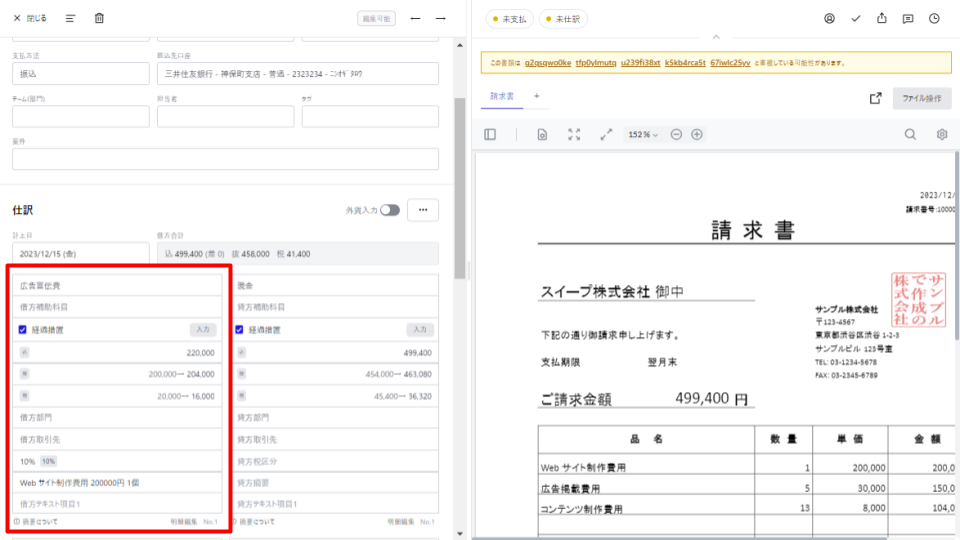Open the 振込先口座 bank account field
This screenshot has width=960, height=540.
[x=298, y=73]
